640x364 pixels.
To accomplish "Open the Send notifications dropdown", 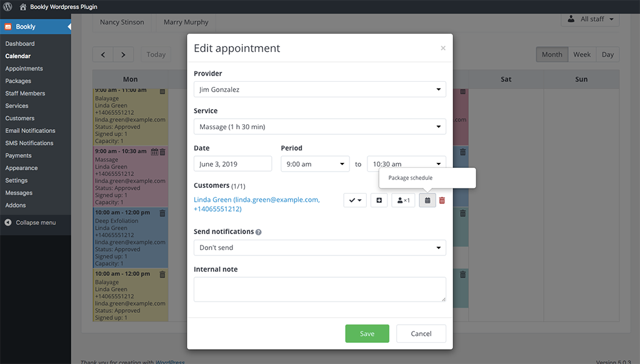I will tap(319, 248).
